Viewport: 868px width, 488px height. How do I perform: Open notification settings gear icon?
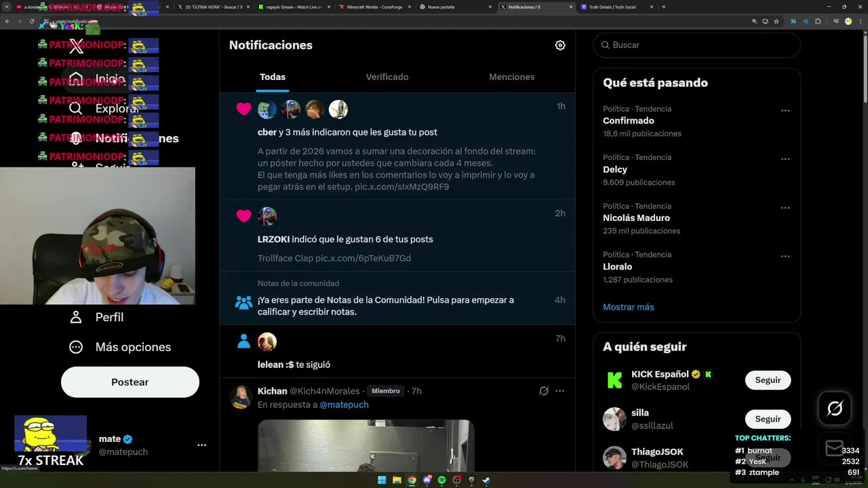pos(560,45)
